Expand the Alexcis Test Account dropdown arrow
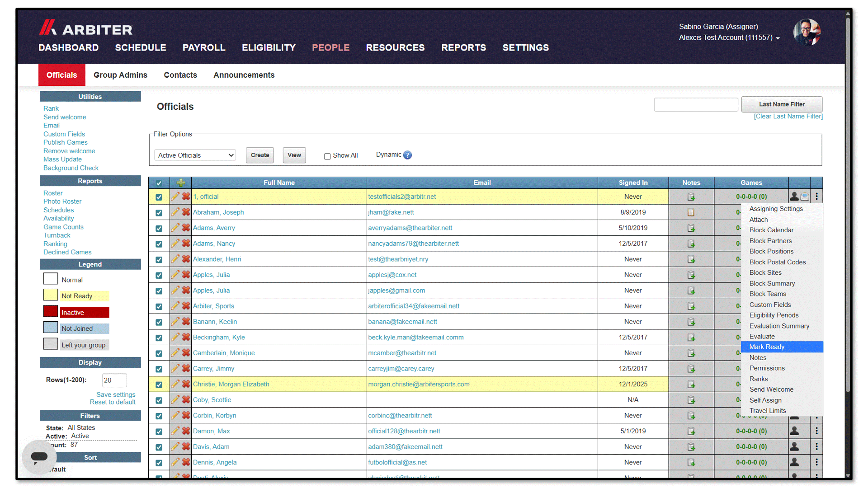The height and width of the screenshot is (488, 868). tap(778, 38)
